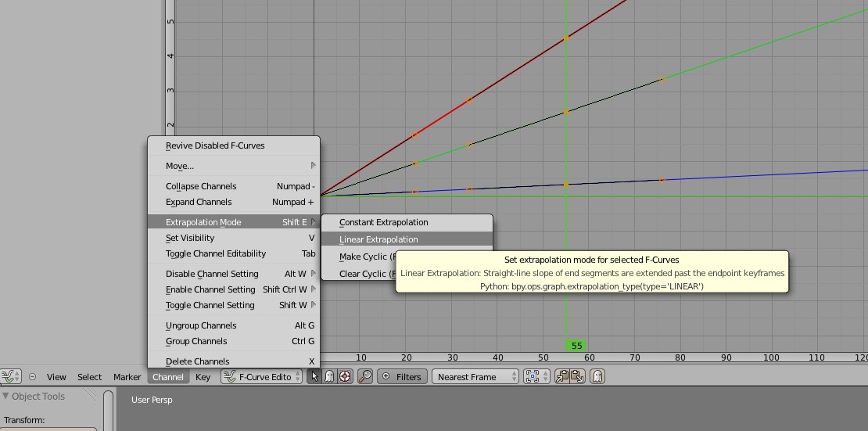Click the Extrapolation Mode menu entry
The width and height of the screenshot is (868, 431).
[x=234, y=222]
